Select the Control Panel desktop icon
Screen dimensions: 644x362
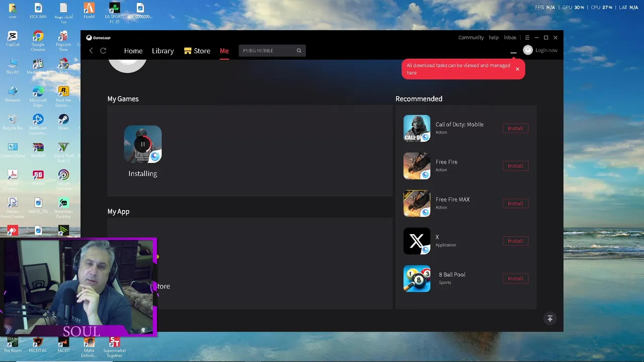click(x=13, y=150)
